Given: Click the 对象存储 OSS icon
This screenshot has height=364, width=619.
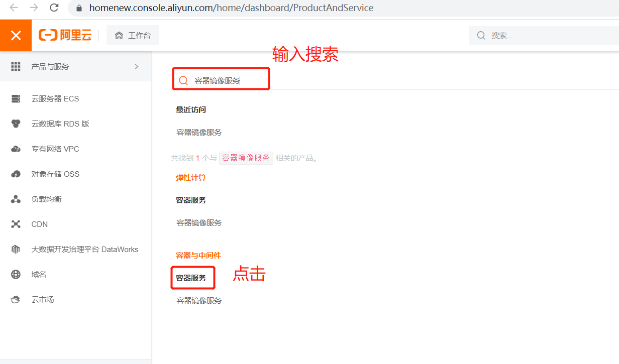Looking at the screenshot, I should [16, 174].
